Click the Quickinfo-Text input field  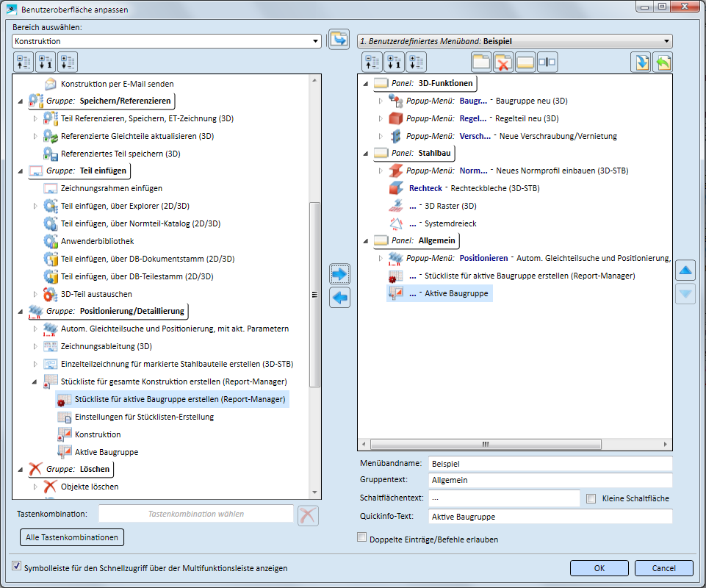[x=550, y=517]
